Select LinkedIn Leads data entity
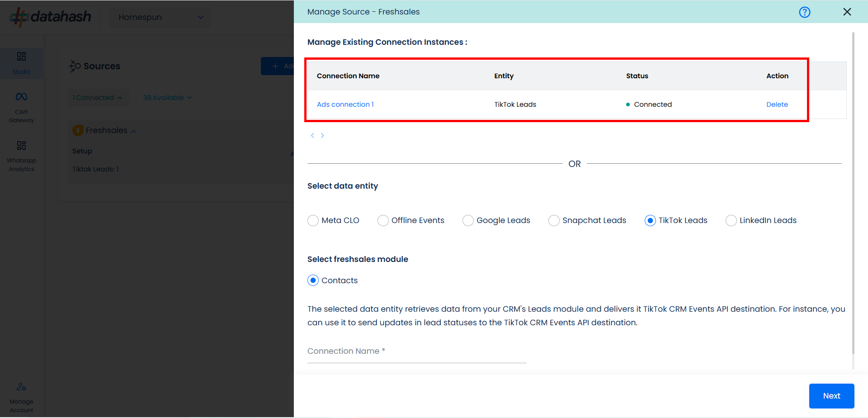The width and height of the screenshot is (868, 418). click(731, 220)
